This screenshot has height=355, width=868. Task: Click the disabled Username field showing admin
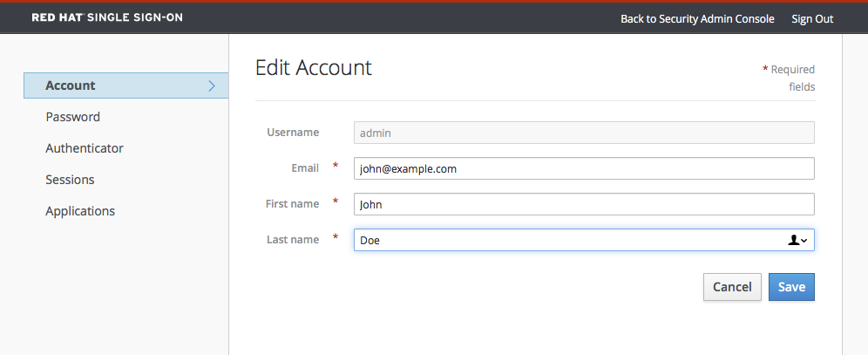pos(583,133)
